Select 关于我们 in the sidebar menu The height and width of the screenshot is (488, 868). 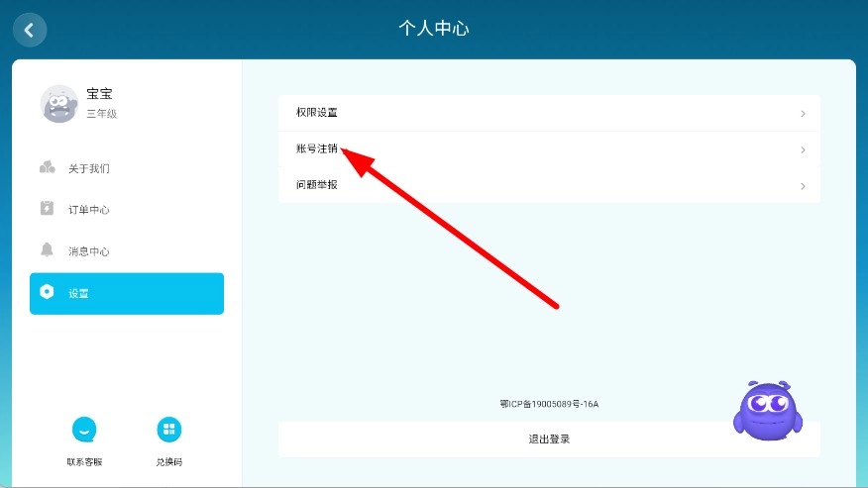pos(89,168)
